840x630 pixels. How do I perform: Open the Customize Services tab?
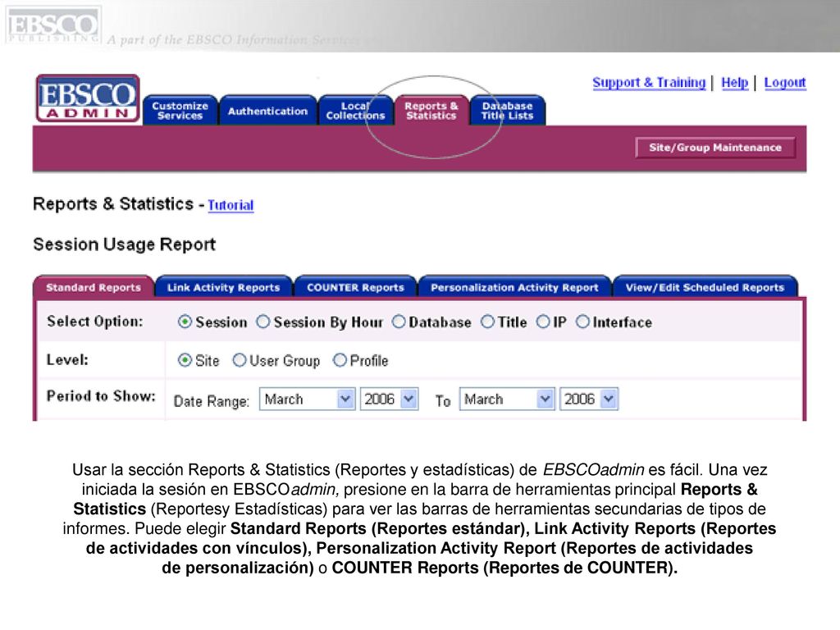[180, 111]
